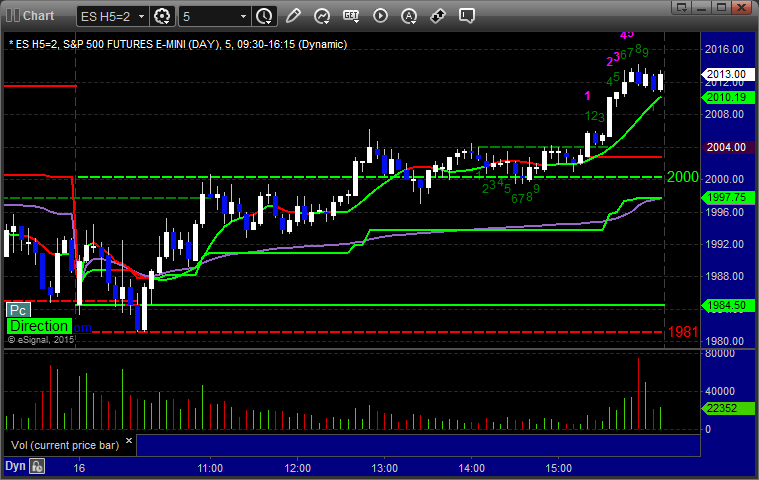Click the 11:00 time axis label
The width and height of the screenshot is (759, 480).
tap(210, 468)
